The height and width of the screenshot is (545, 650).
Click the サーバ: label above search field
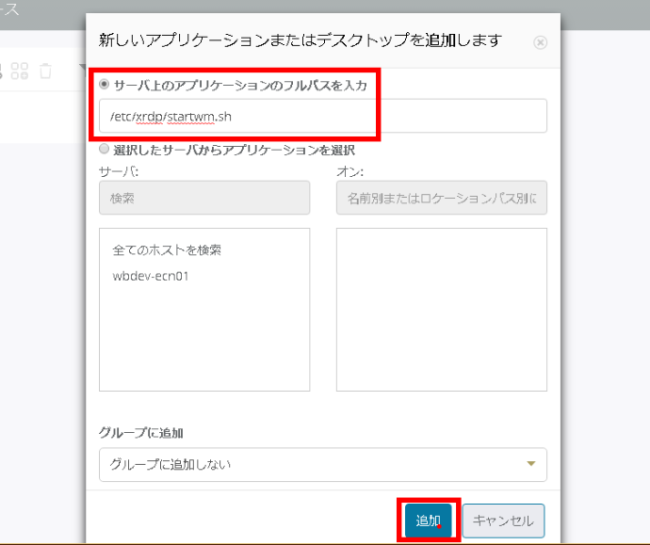click(119, 171)
